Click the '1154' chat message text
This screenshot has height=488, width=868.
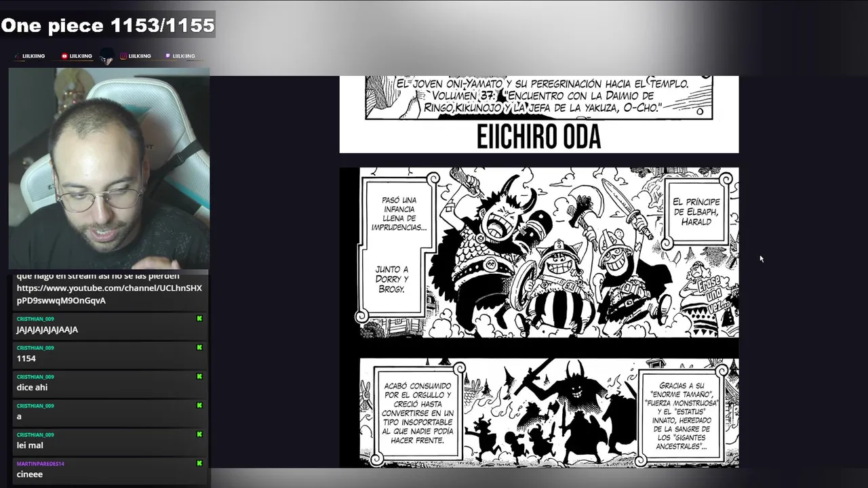26,359
